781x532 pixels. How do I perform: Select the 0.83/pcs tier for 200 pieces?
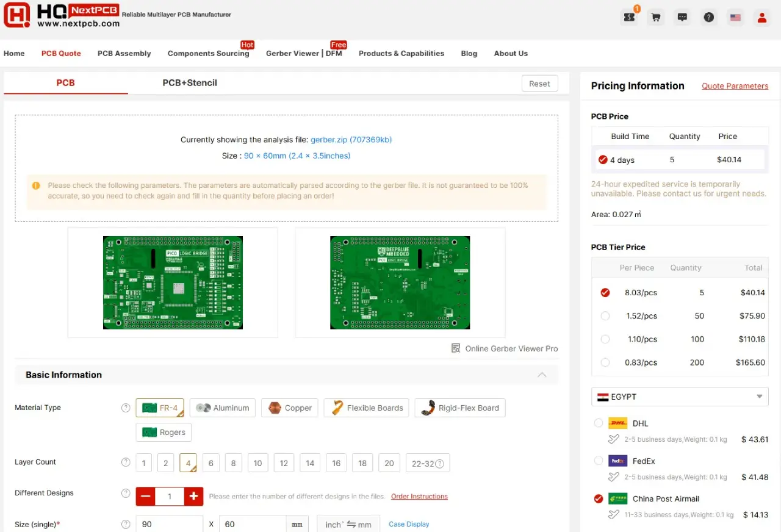coord(605,362)
